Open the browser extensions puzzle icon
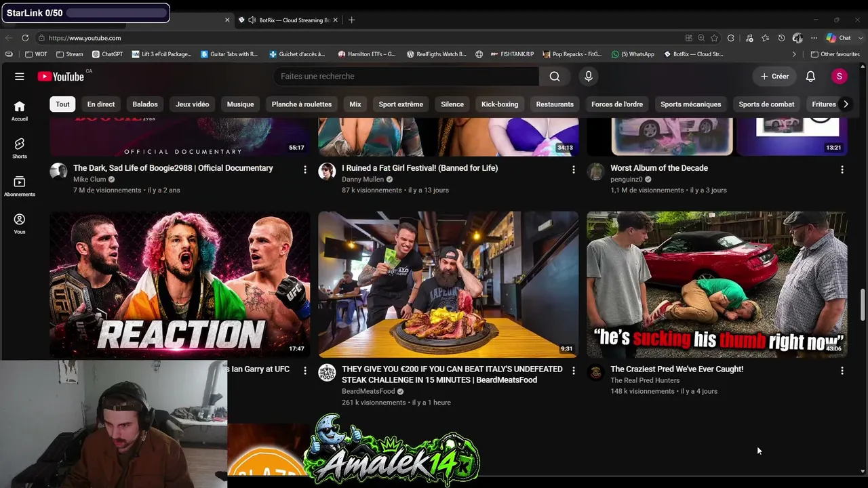 730,38
